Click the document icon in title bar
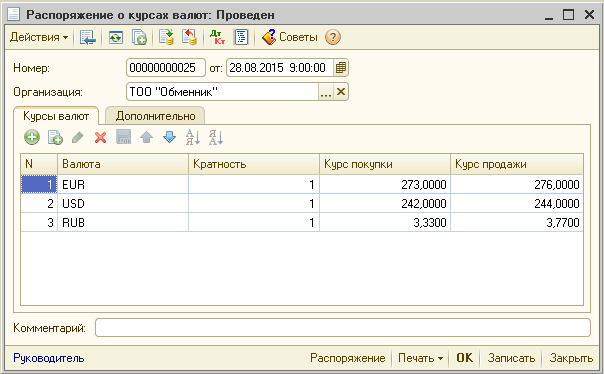The width and height of the screenshot is (604, 374). tap(14, 15)
